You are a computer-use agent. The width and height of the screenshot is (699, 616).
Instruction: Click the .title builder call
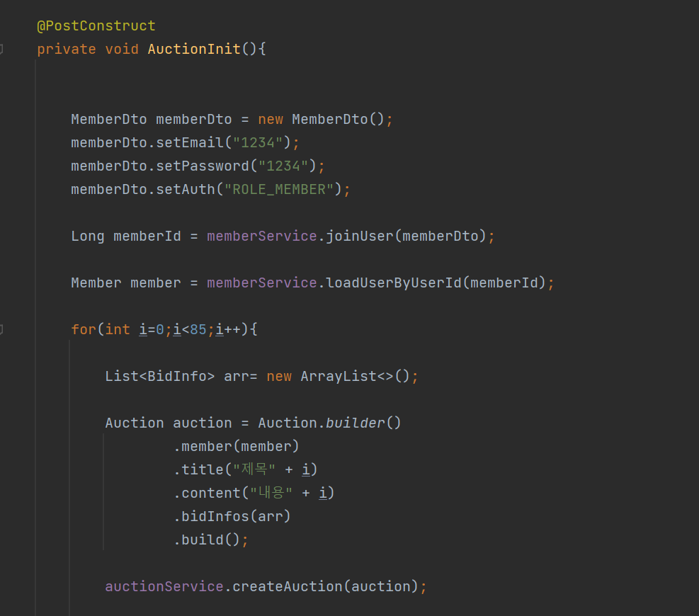198,470
